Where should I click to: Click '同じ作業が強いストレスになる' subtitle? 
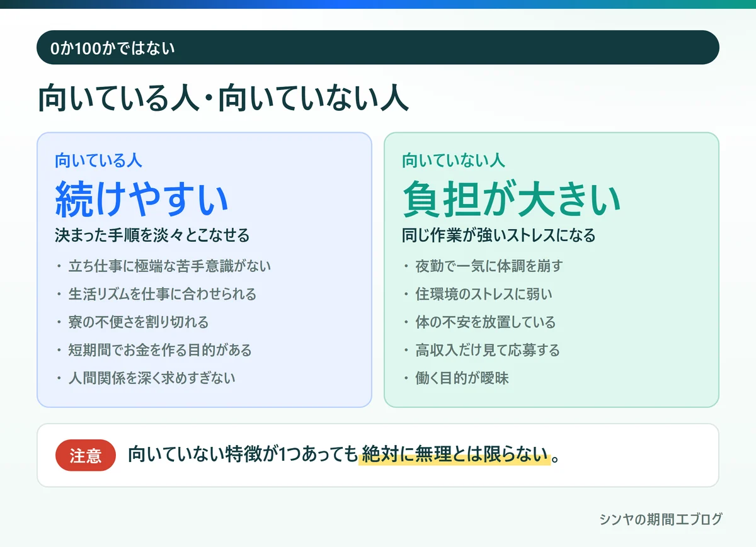[499, 236]
